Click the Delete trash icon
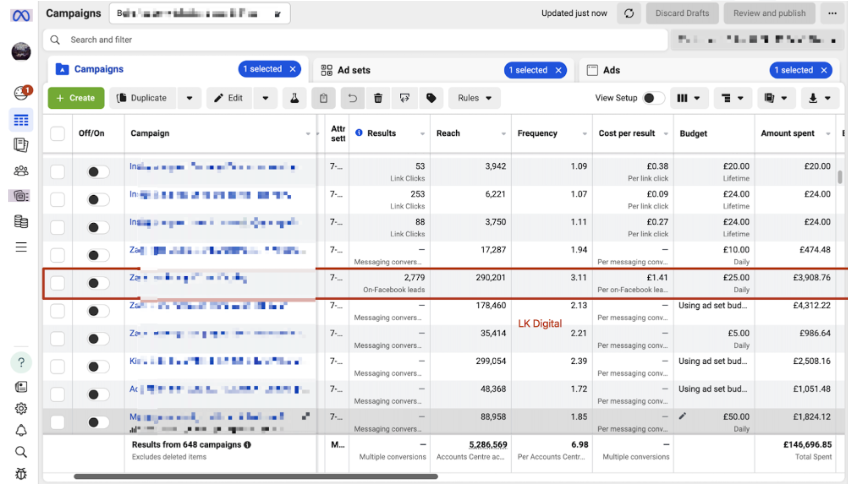The image size is (849, 484). [378, 98]
